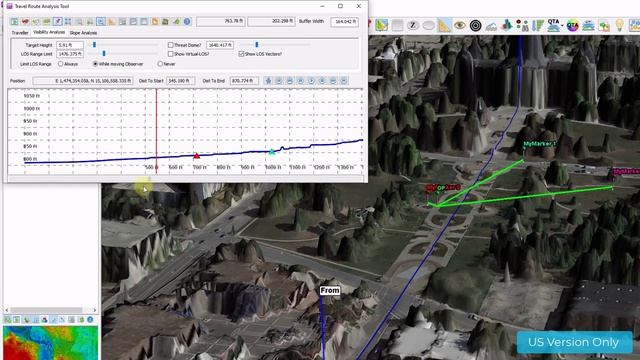
Task: Select the While moving Observer radio button
Action: (96, 64)
